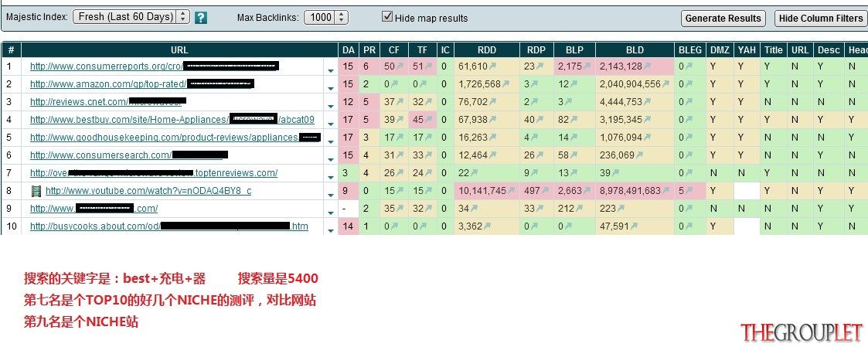
Task: Click arrow icon next to BLD 2,143,128
Action: point(647,66)
